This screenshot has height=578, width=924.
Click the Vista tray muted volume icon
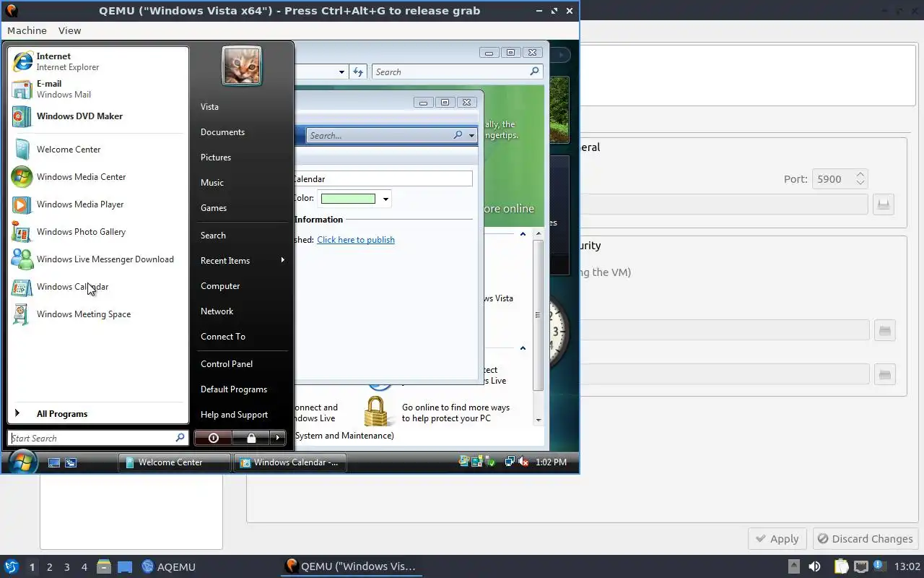pos(524,462)
